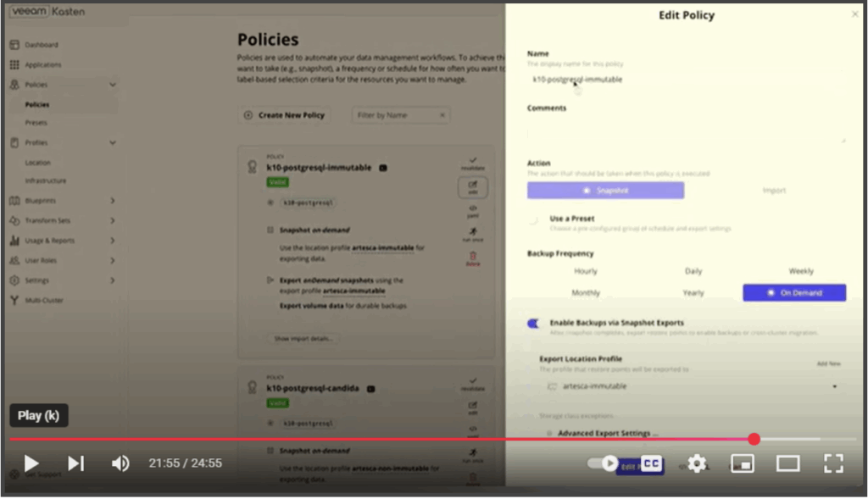Collapse the Policies sidebar section chevron

[x=113, y=85]
